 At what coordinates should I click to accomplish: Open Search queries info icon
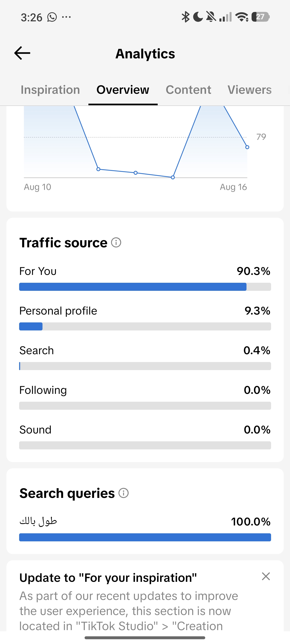click(124, 493)
